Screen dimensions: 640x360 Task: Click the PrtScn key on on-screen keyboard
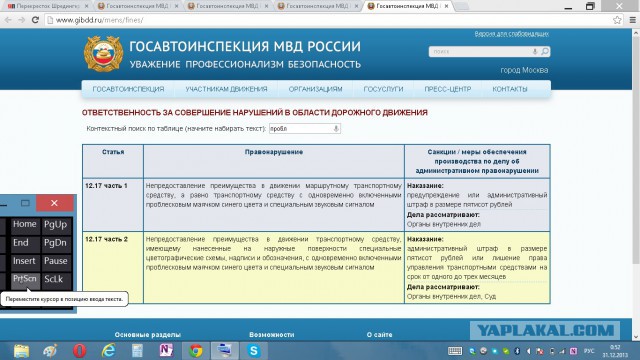pyautogui.click(x=25, y=279)
